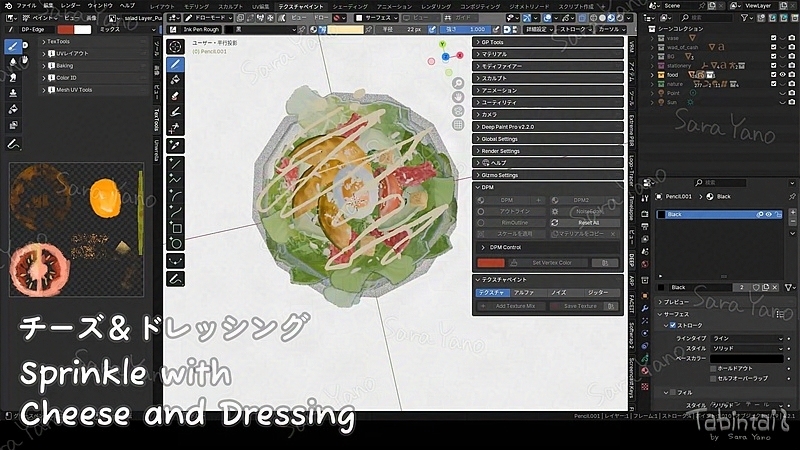Open the Modifiers wrench properties tab
This screenshot has width=800, height=450.
645,309
